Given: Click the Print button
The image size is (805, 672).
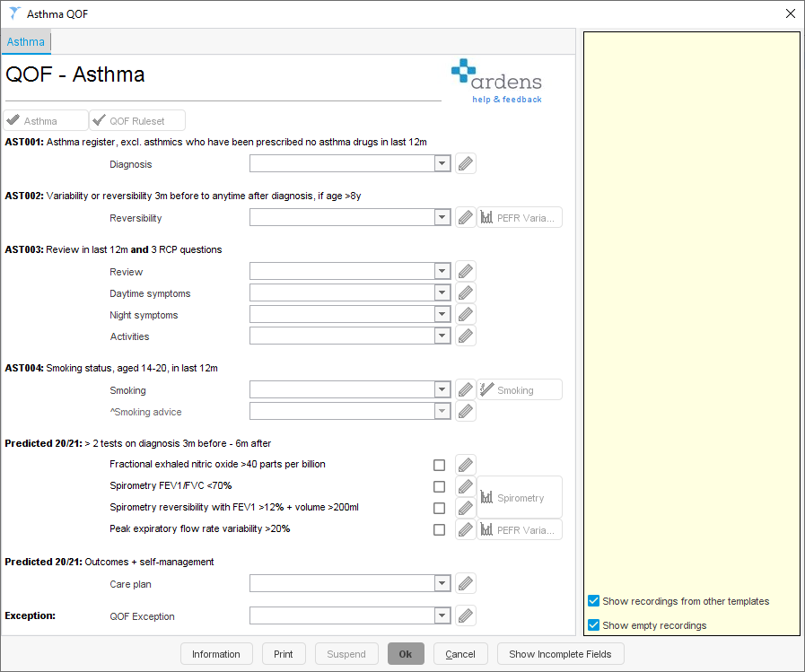Looking at the screenshot, I should [x=284, y=654].
